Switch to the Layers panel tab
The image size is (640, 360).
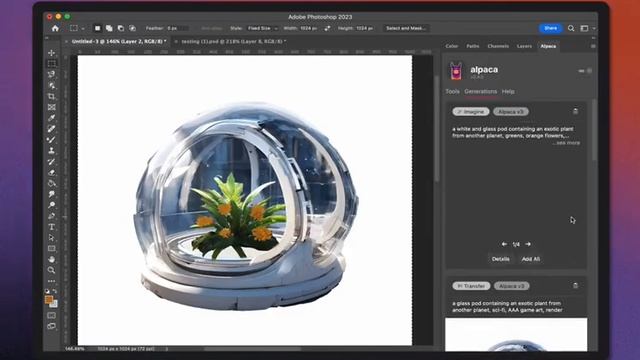click(x=524, y=46)
